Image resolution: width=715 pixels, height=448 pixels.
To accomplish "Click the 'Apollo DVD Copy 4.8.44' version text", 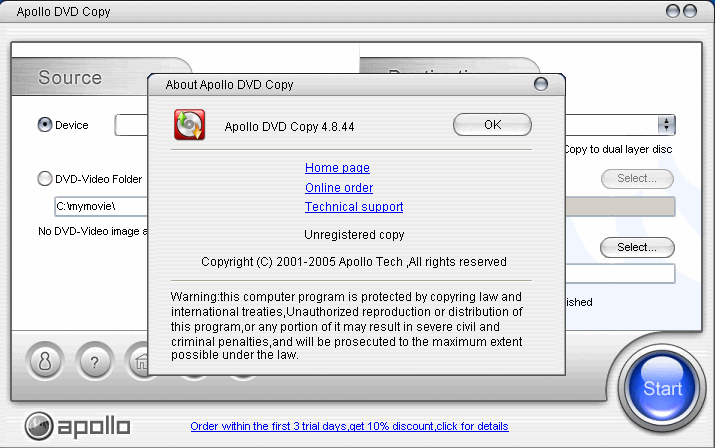I will tap(289, 126).
